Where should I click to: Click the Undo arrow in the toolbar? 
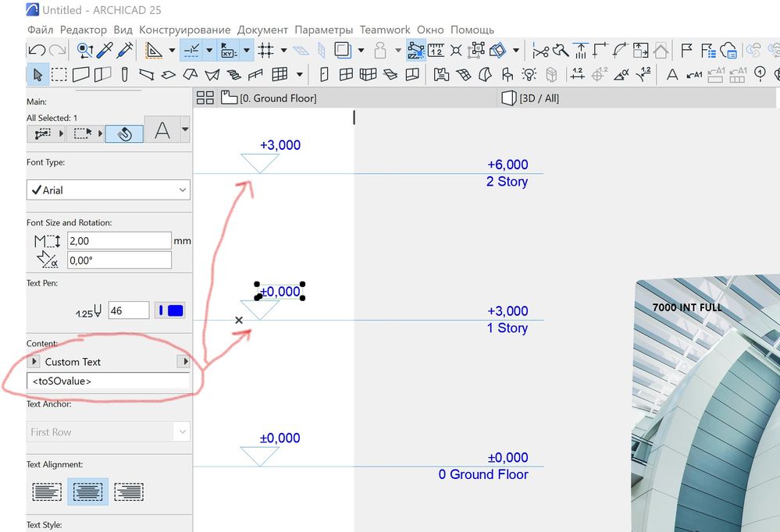coord(37,50)
